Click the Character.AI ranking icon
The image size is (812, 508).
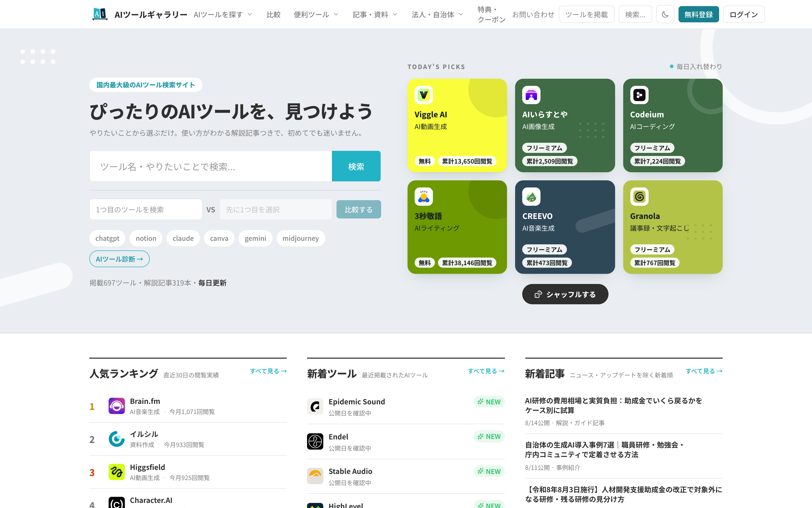coord(116,503)
